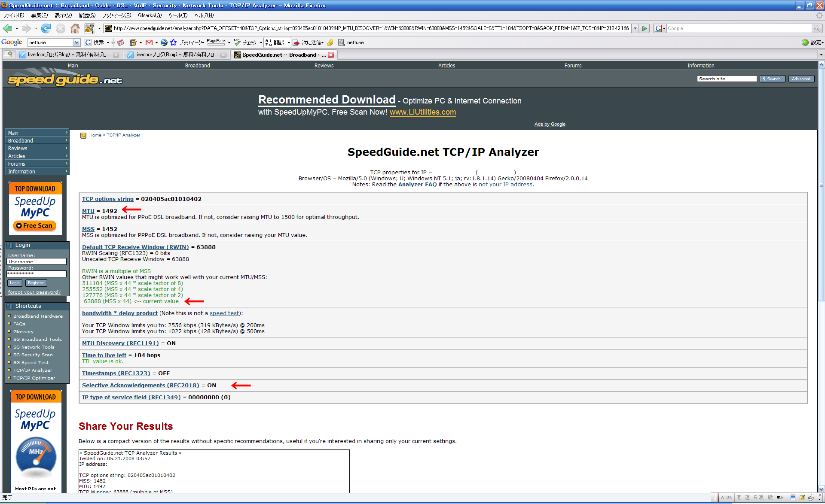Screen dimensions: 825x504
Task: Open the ツール(T) menu
Action: (178, 15)
